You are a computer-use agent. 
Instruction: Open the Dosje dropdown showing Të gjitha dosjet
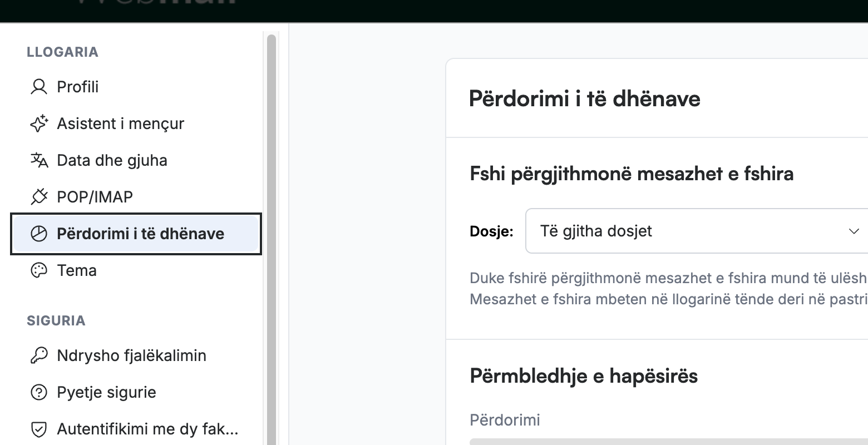click(x=697, y=231)
